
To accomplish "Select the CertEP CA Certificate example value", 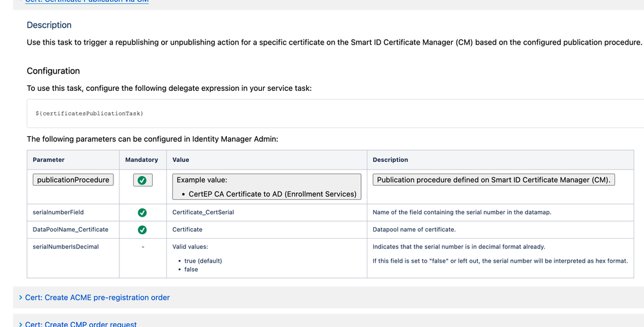I will 272,194.
